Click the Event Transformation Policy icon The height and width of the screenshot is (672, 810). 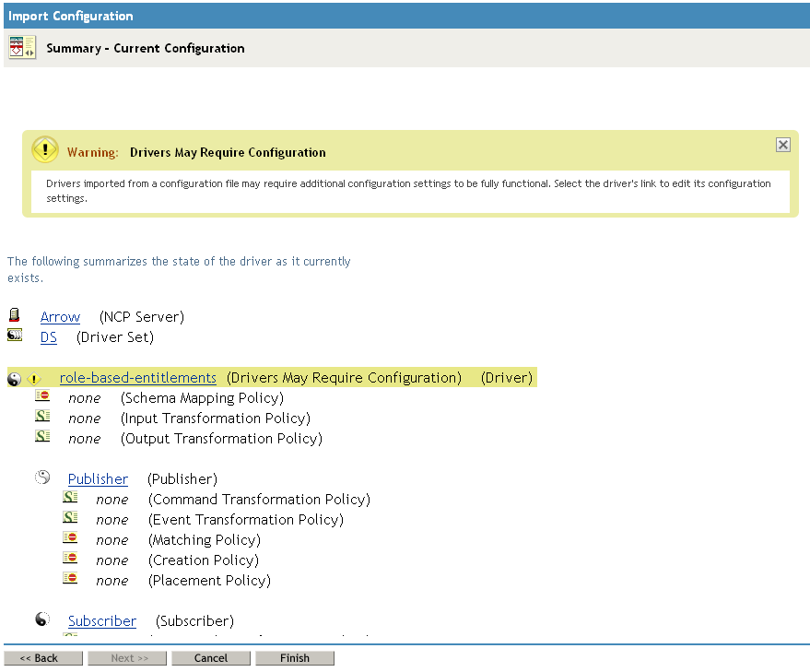pyautogui.click(x=70, y=517)
